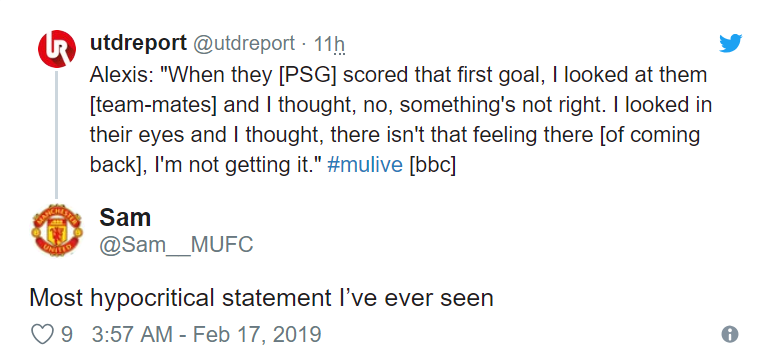
Task: Visit the @Sam__MUFC handle
Action: 176,244
